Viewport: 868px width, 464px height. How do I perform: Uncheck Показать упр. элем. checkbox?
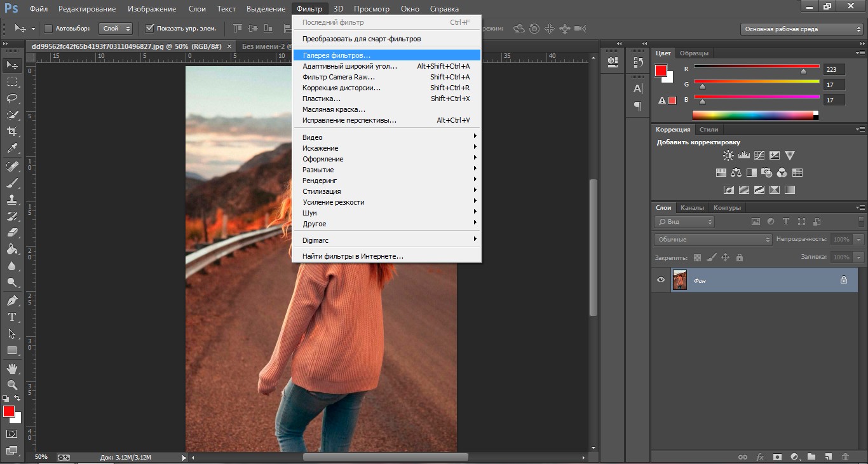click(x=150, y=29)
